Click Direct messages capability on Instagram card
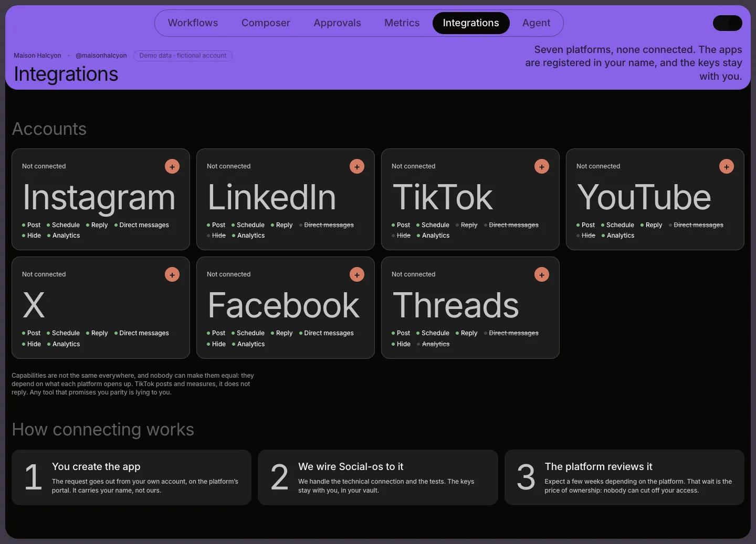Viewport: 756px width, 544px height. click(142, 225)
